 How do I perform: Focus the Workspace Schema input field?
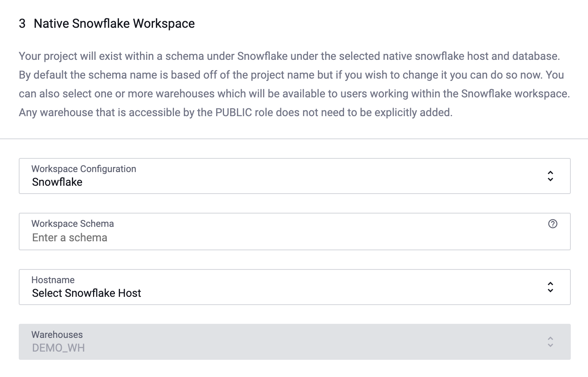[x=294, y=232]
